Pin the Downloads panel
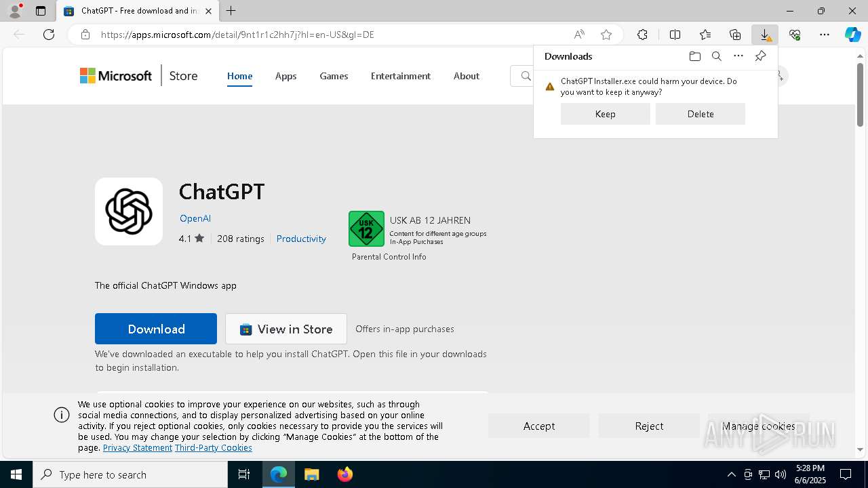The height and width of the screenshot is (488, 868). tap(760, 56)
